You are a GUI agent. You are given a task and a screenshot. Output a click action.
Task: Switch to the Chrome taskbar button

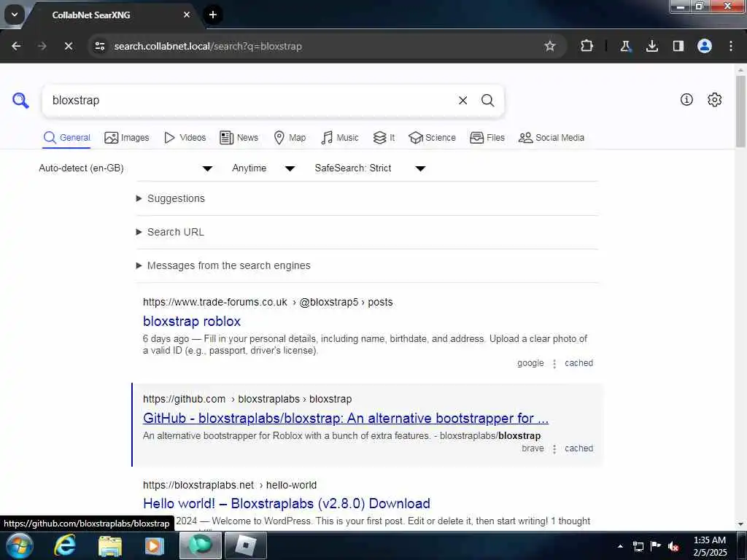(201, 545)
